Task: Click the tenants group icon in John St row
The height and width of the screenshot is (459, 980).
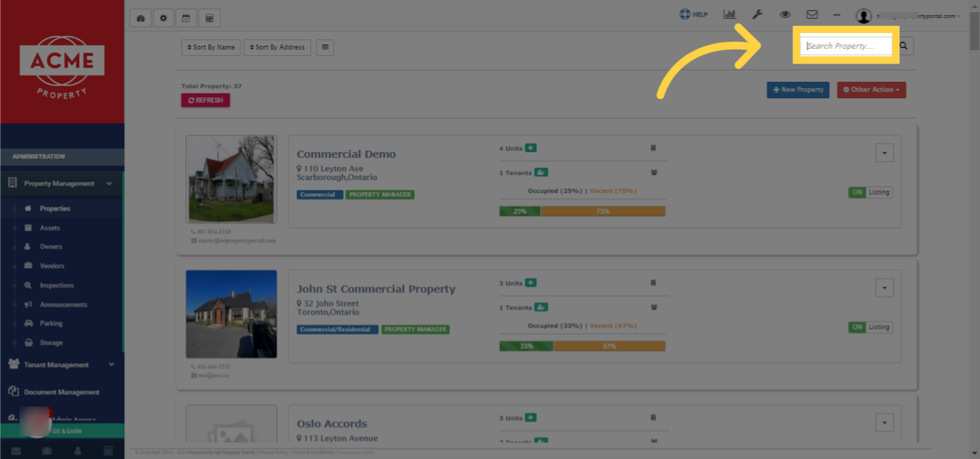Action: [x=653, y=307]
